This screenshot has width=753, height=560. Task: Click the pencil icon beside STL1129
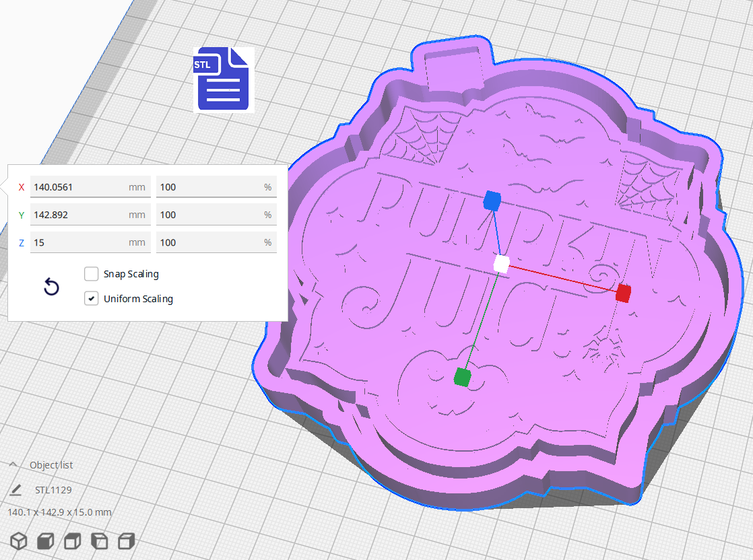(16, 490)
